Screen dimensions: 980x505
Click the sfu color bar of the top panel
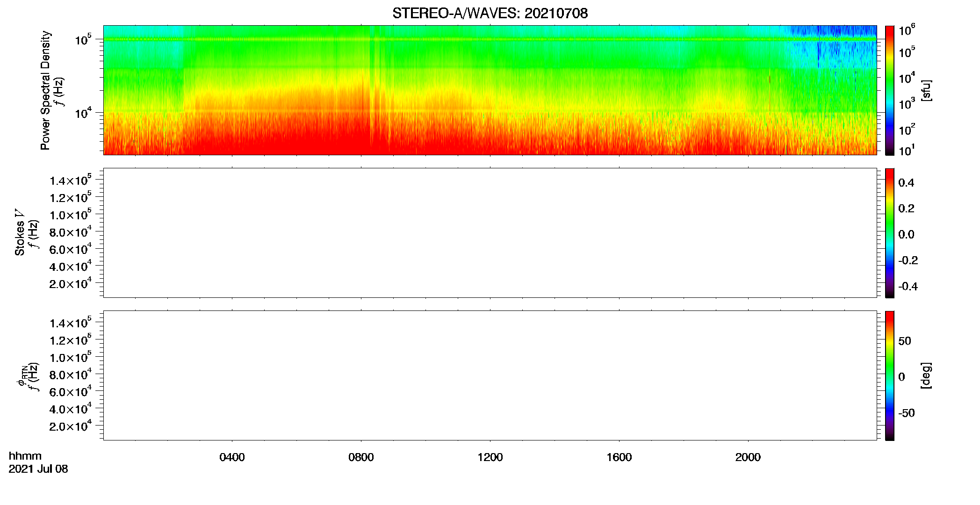[889, 90]
